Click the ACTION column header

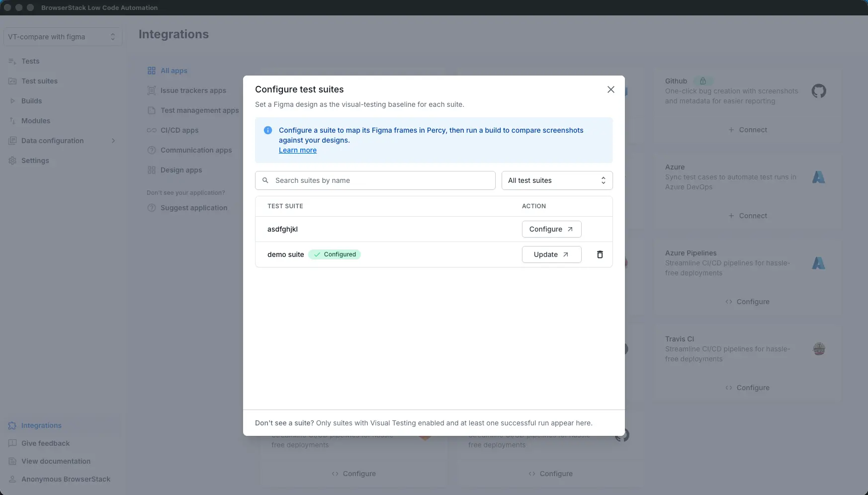533,206
